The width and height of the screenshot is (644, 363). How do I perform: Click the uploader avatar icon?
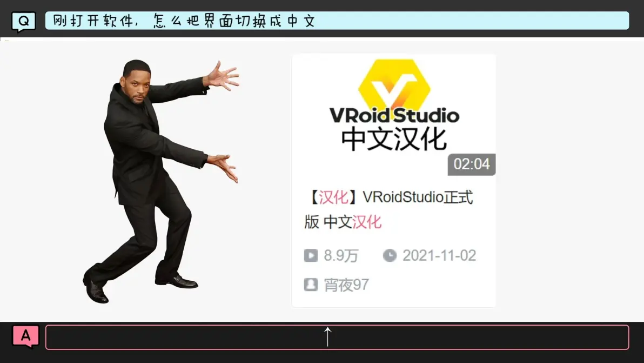pyautogui.click(x=311, y=285)
